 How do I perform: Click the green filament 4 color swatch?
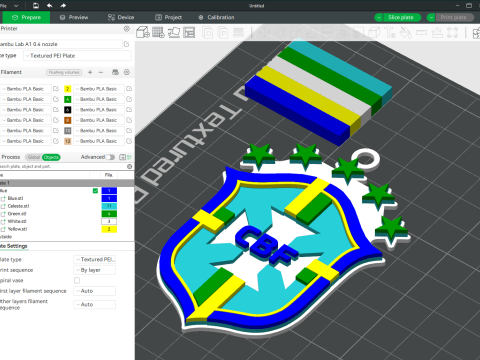(x=67, y=99)
